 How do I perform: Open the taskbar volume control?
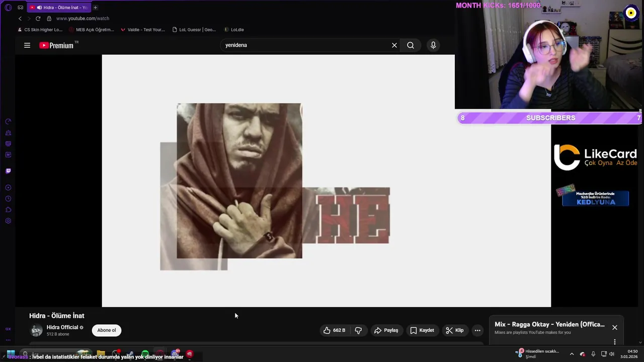[x=612, y=354]
